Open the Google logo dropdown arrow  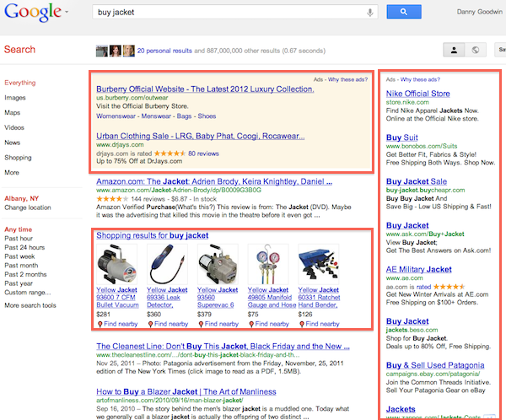click(67, 12)
